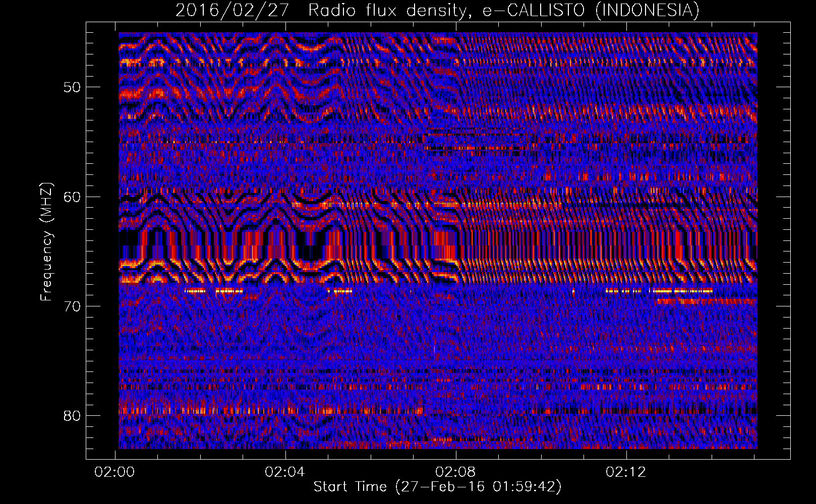Click the 80 frequency tick label
The image size is (816, 504).
click(72, 416)
